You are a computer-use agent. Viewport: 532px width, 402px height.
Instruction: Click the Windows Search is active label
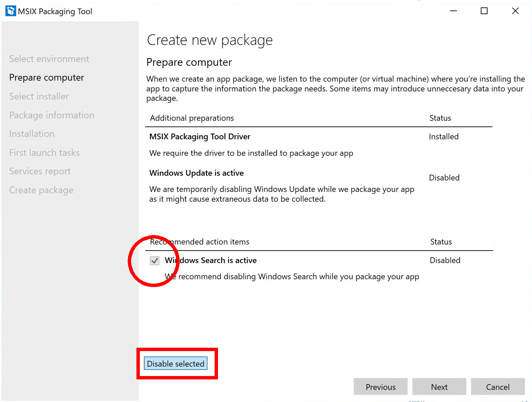pos(211,260)
